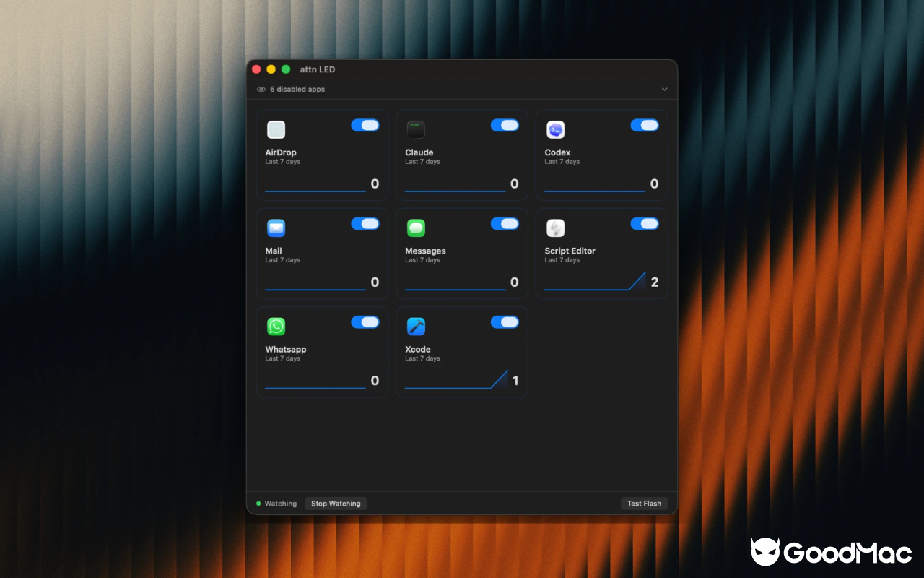Click the green Watching status indicator
Viewport: 924px width, 578px height.
[258, 504]
